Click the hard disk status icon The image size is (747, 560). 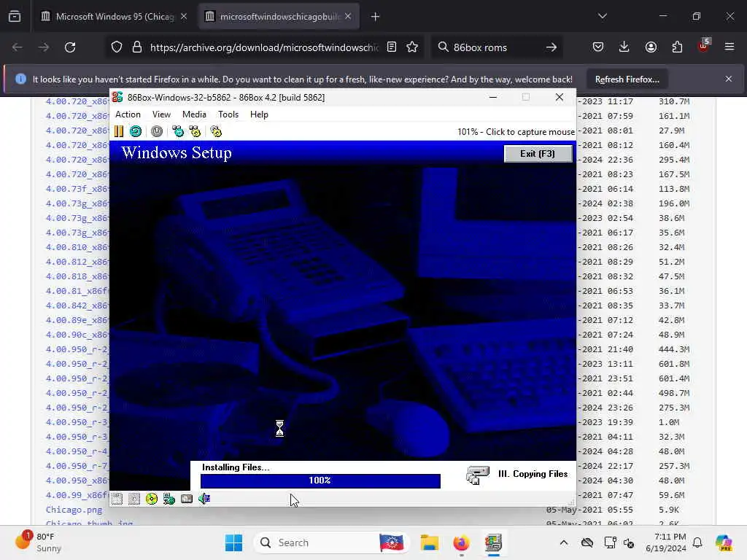click(187, 499)
